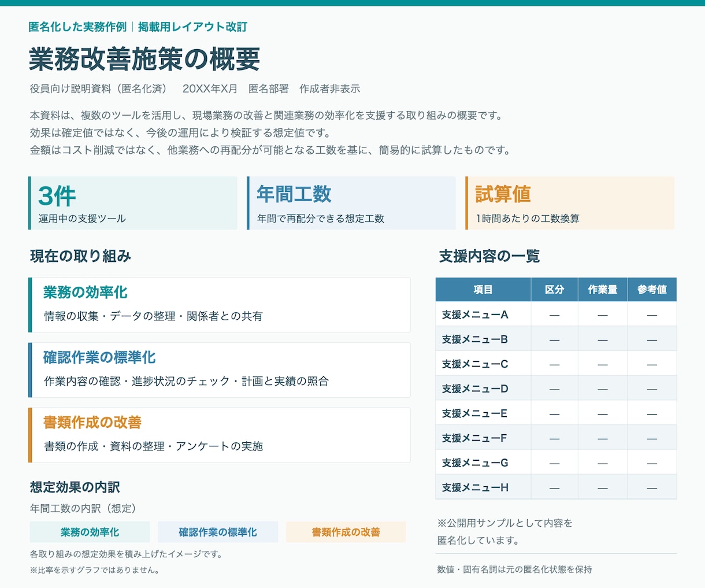Click the 項目 column header
Screen dimensions: 705x588
coord(483,290)
